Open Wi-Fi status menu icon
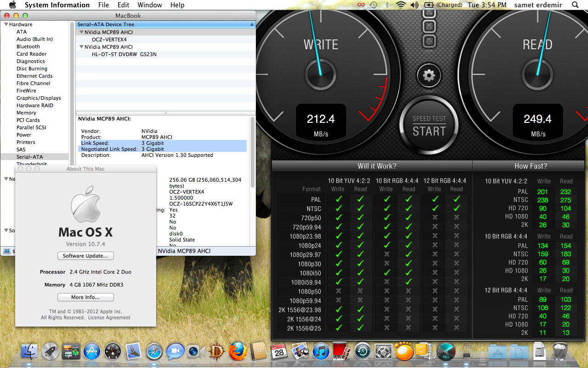This screenshot has width=588, height=368. pos(401,5)
